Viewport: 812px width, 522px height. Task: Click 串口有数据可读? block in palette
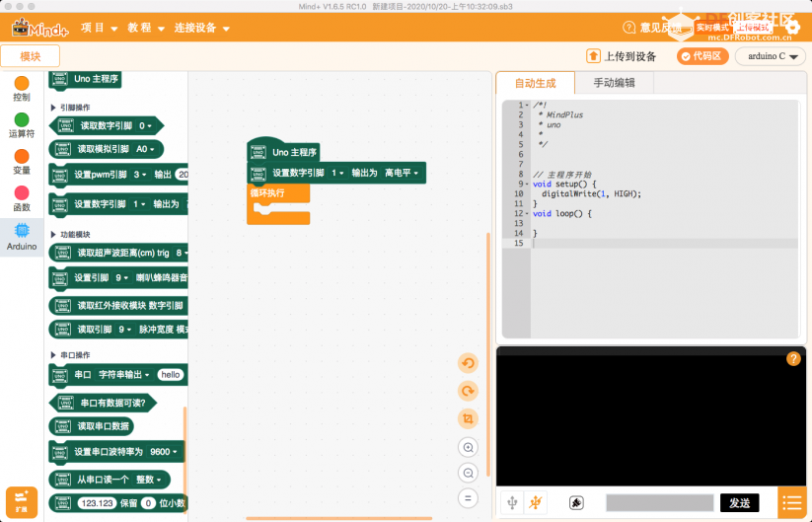point(103,403)
